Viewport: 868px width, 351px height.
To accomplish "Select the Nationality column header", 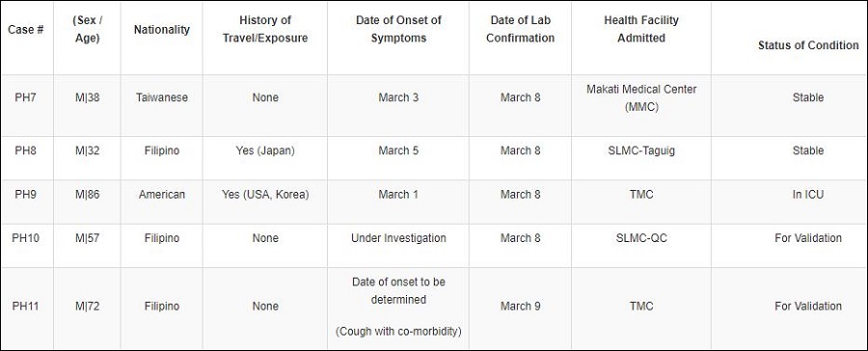I will (x=162, y=30).
